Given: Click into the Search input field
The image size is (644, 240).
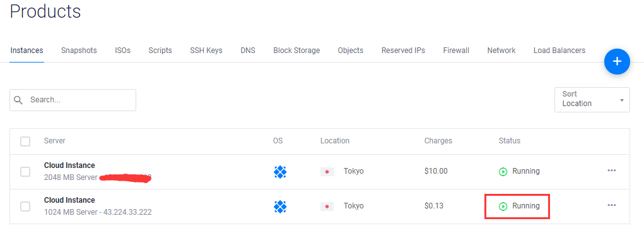Looking at the screenshot, I should [73, 100].
